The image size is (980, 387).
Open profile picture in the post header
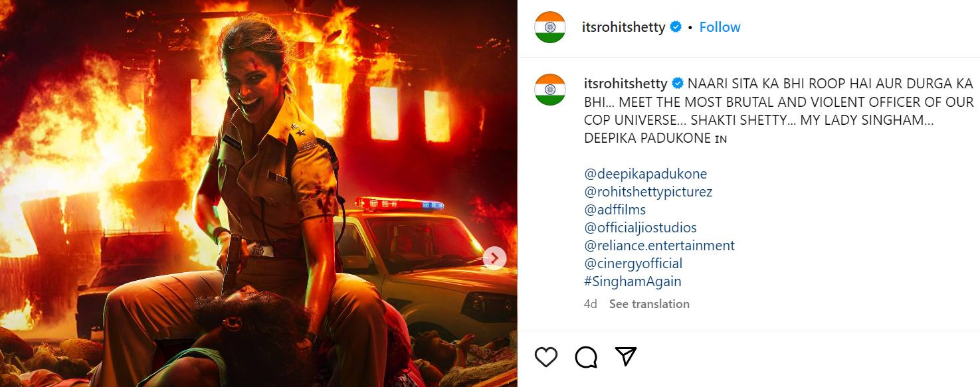(x=550, y=27)
